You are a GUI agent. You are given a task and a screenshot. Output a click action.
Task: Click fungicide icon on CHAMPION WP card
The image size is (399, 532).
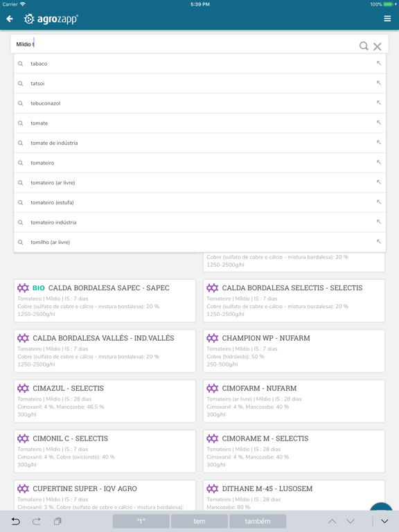(x=213, y=338)
